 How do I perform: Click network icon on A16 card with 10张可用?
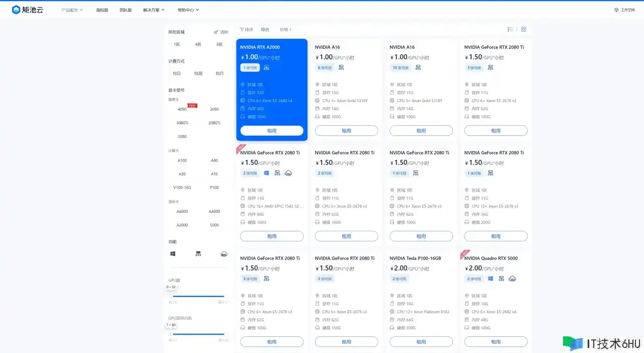pyautogui.click(x=418, y=67)
